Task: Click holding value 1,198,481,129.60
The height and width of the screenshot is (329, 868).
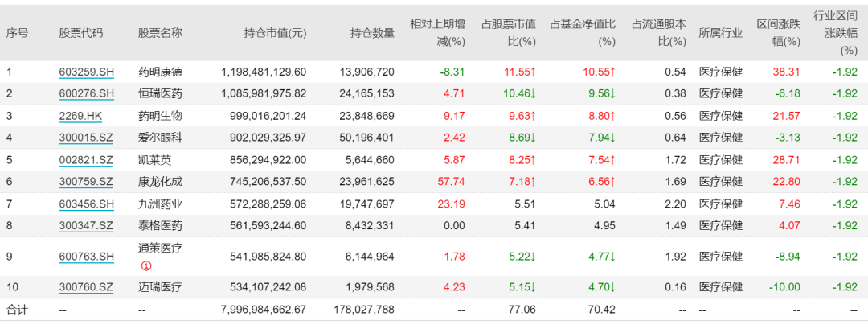Action: coord(264,72)
